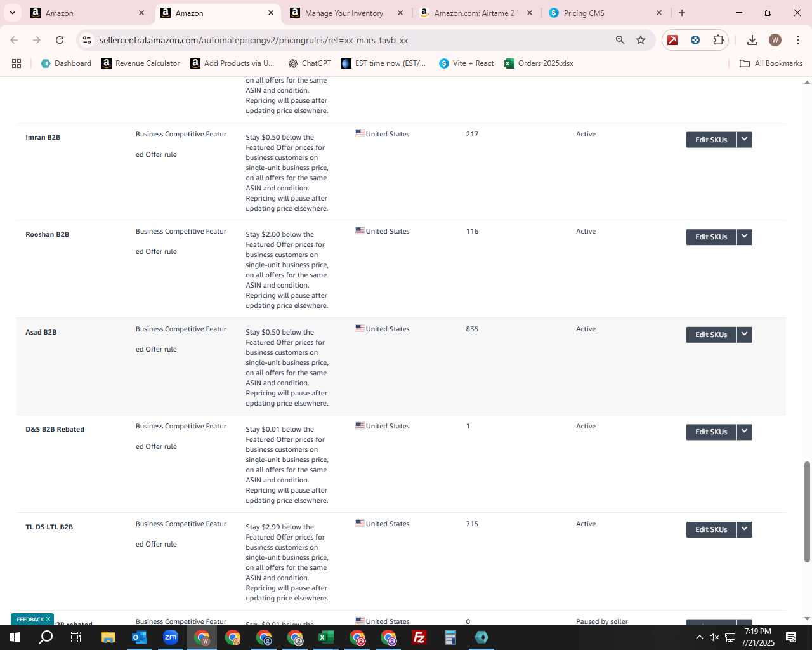Open EST time now bookmark
The width and height of the screenshot is (812, 650).
point(383,63)
